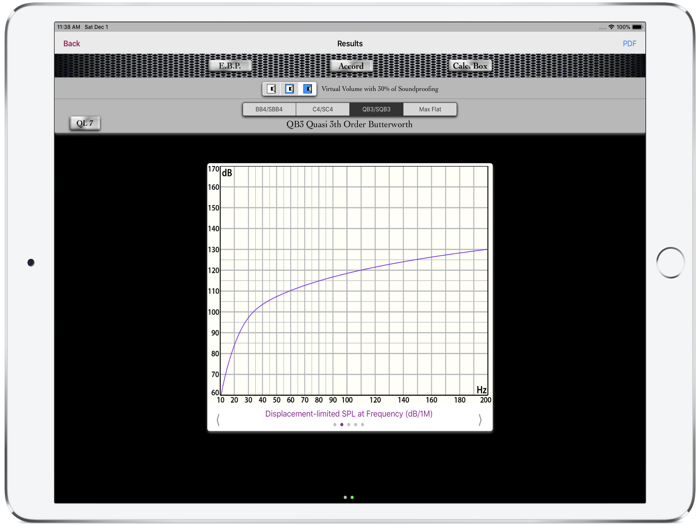
Task: Tap the battery icon in status bar
Action: tap(637, 27)
